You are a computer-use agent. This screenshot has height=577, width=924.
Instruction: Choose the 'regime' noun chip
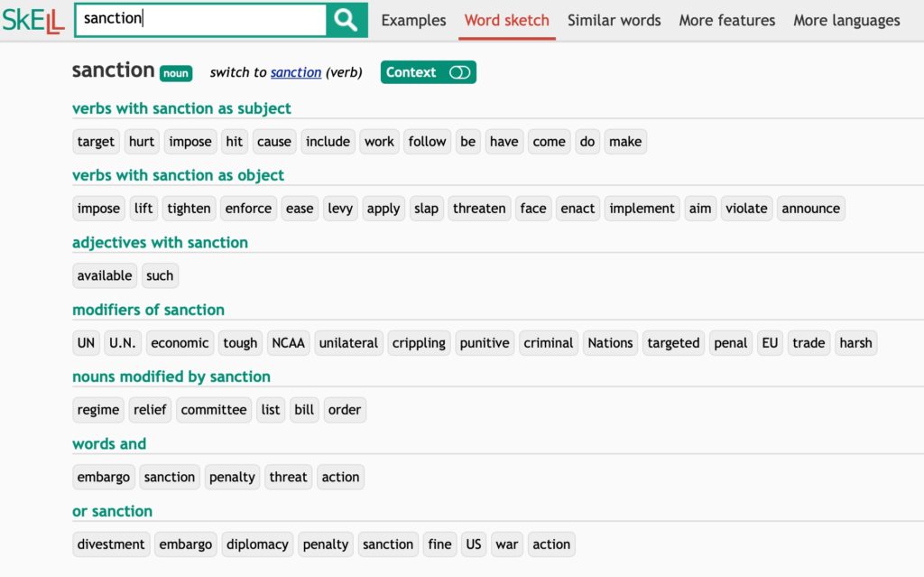pos(98,410)
